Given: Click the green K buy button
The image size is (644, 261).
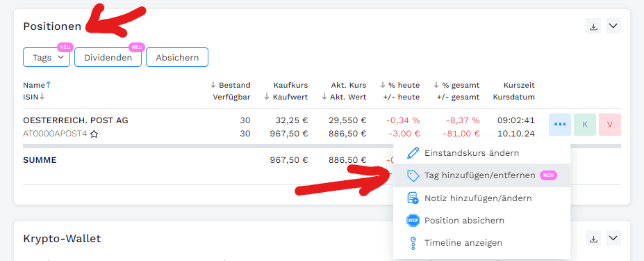Looking at the screenshot, I should (x=585, y=125).
